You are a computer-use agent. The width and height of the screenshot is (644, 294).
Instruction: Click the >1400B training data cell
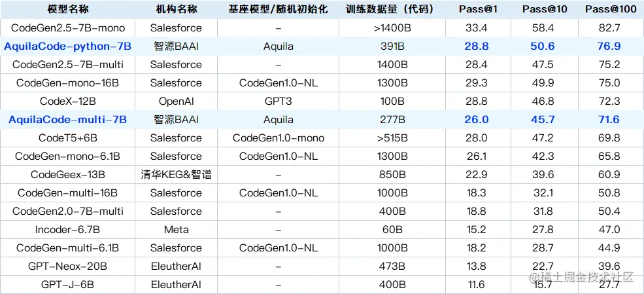click(x=392, y=28)
